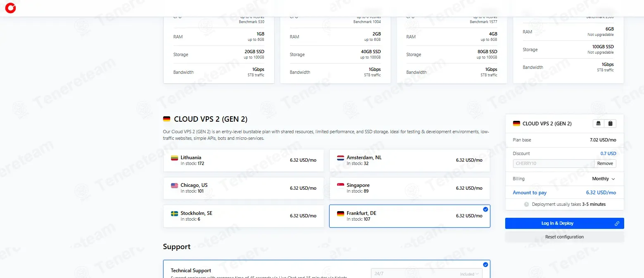Select Chicago, US location
This screenshot has width=644, height=278.
coord(244,188)
